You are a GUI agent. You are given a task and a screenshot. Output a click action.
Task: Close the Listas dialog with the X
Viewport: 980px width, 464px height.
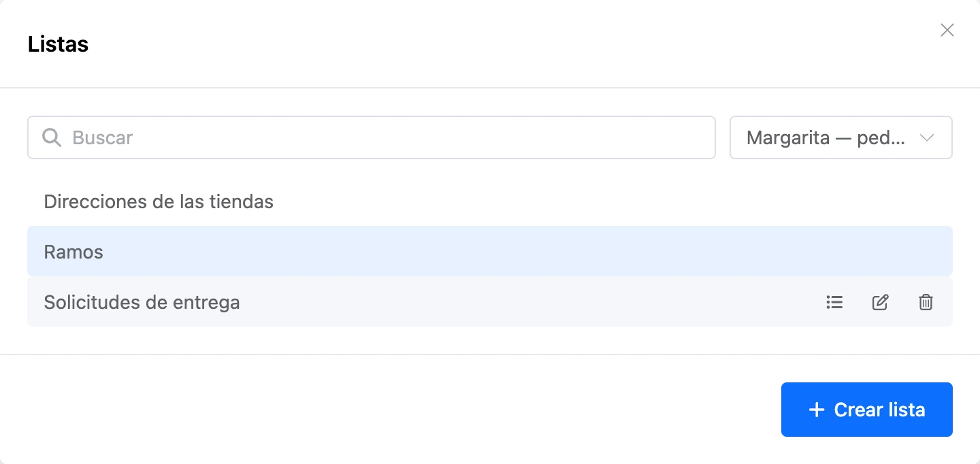coord(947,30)
